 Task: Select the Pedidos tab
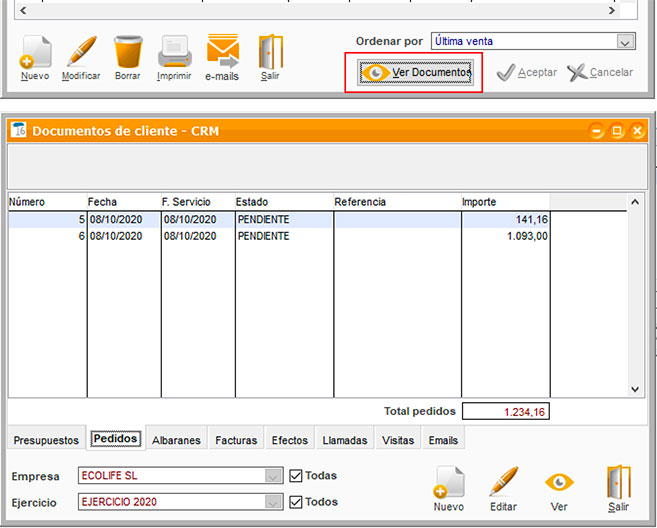click(x=116, y=439)
